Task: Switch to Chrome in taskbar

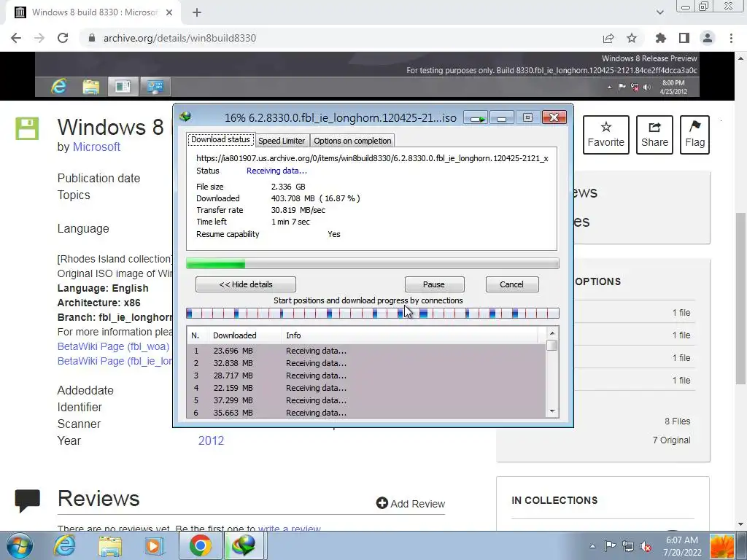Action: [x=200, y=545]
